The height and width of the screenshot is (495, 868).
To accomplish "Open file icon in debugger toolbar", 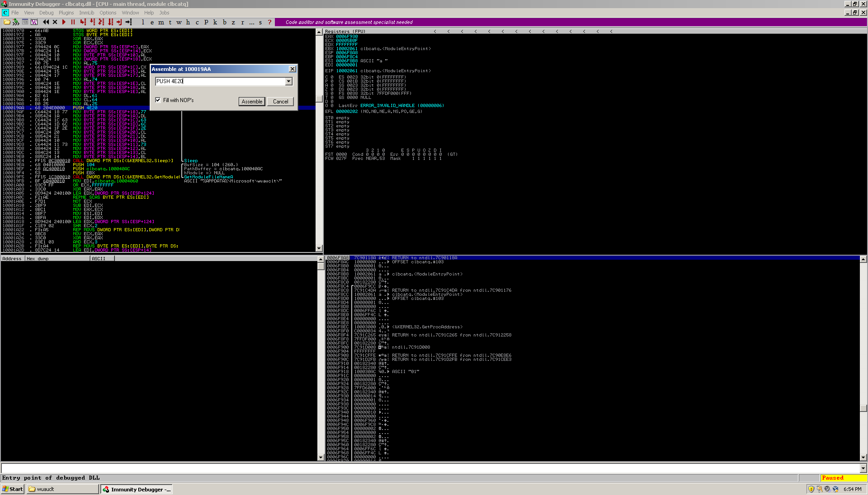I will (7, 22).
